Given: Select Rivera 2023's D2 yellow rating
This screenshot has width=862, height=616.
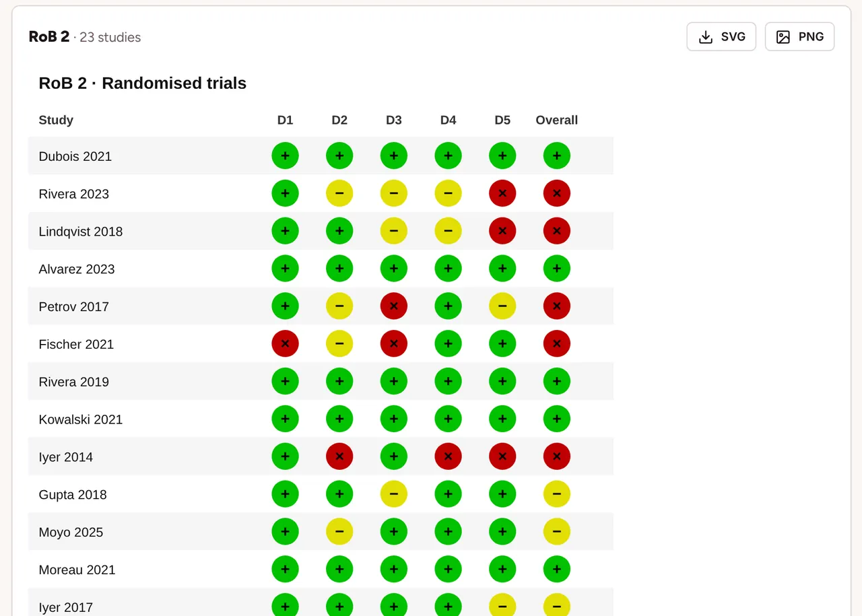Looking at the screenshot, I should pos(339,194).
